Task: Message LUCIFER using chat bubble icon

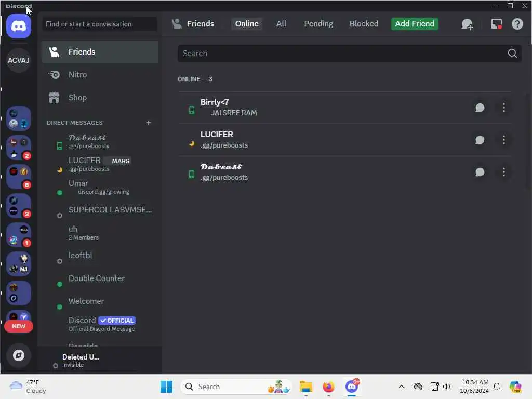Action: [x=480, y=140]
